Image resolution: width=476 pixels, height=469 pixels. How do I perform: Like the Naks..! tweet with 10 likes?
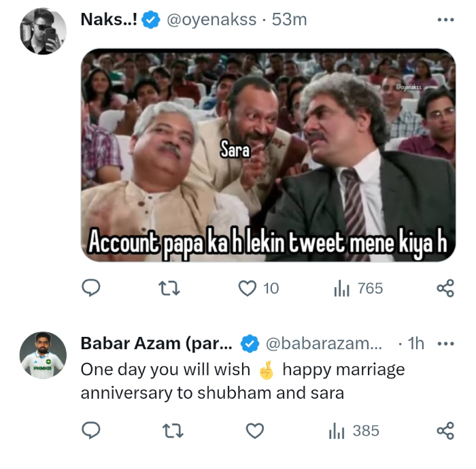coord(248,289)
